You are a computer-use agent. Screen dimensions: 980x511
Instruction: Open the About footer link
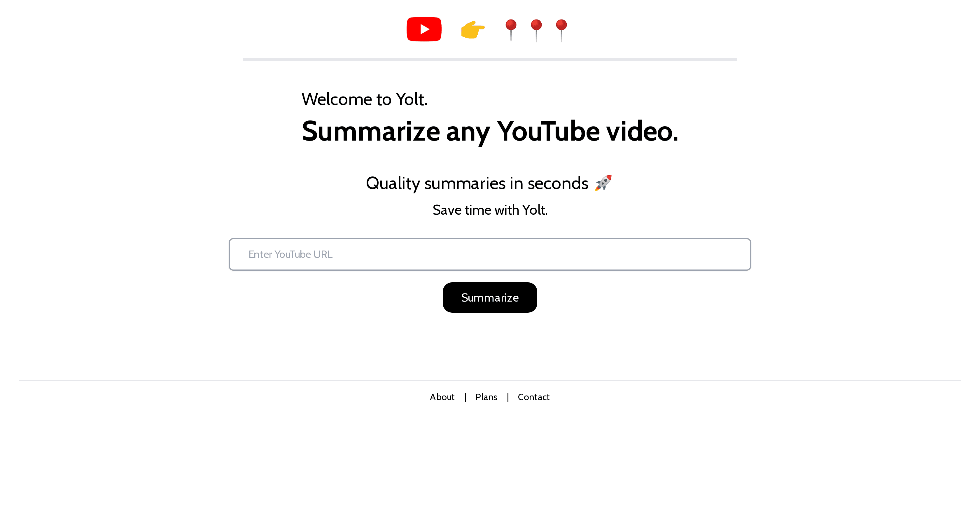(442, 397)
